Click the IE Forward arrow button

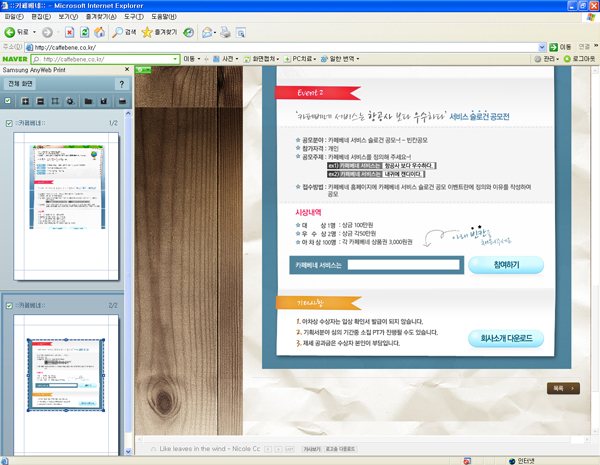pyautogui.click(x=47, y=33)
